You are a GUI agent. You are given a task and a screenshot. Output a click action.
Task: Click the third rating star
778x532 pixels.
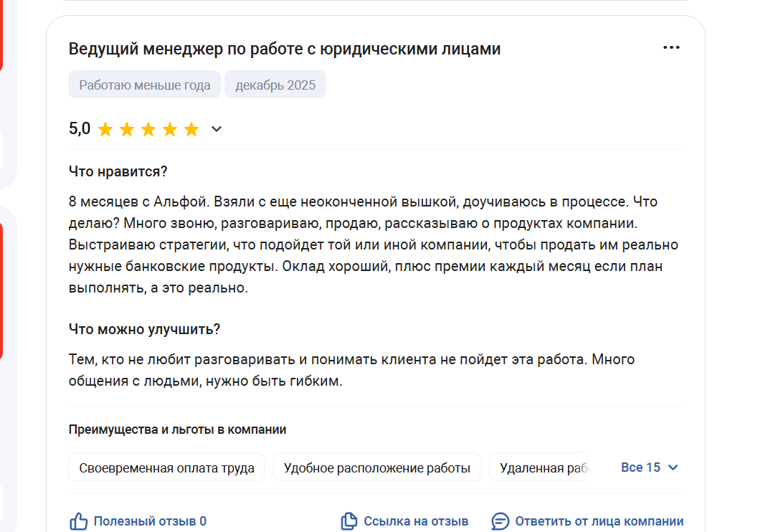tap(148, 130)
